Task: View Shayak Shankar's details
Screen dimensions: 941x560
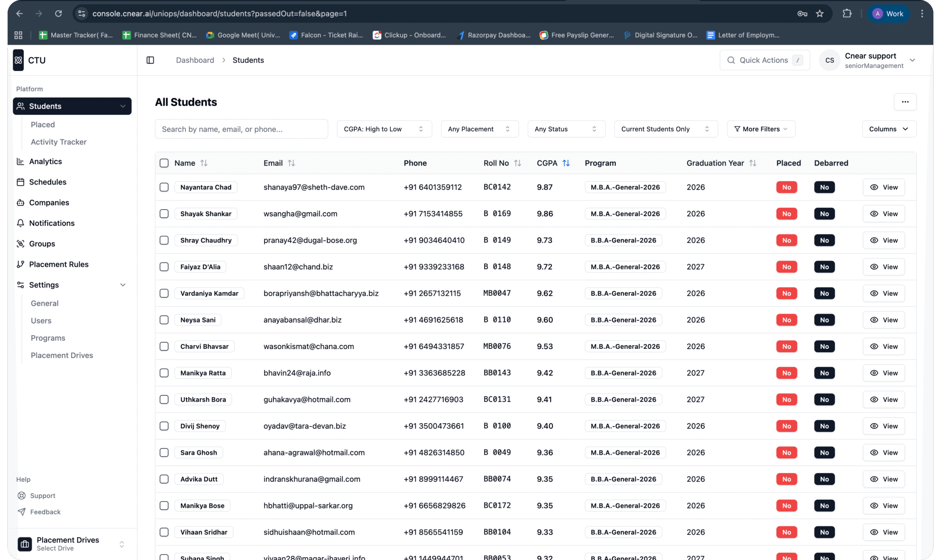Action: (x=883, y=213)
